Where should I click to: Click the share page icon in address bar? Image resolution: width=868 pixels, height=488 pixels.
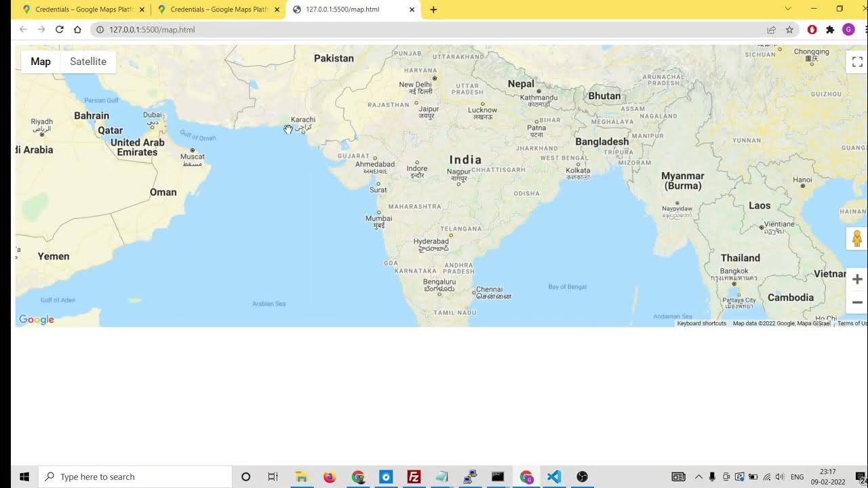click(771, 30)
